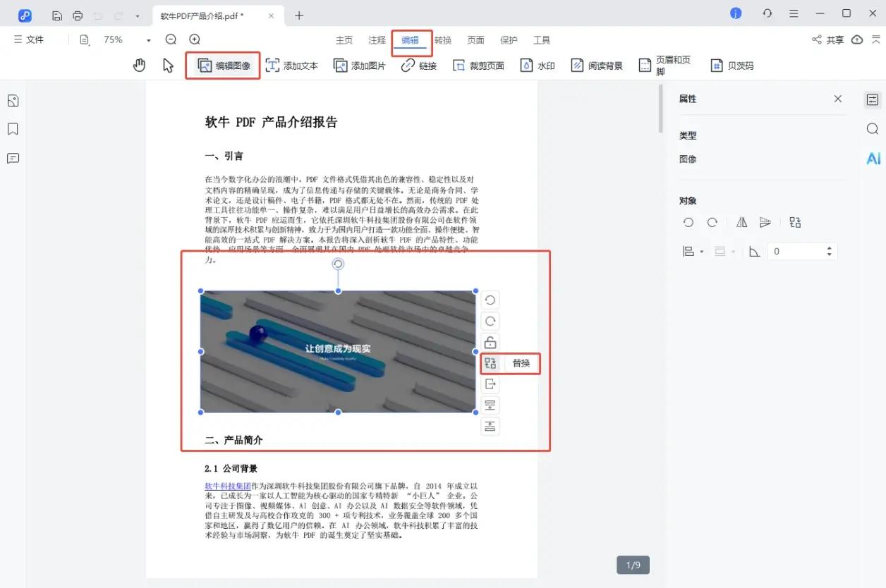Click replace image icon in 对象 panel

(x=795, y=223)
